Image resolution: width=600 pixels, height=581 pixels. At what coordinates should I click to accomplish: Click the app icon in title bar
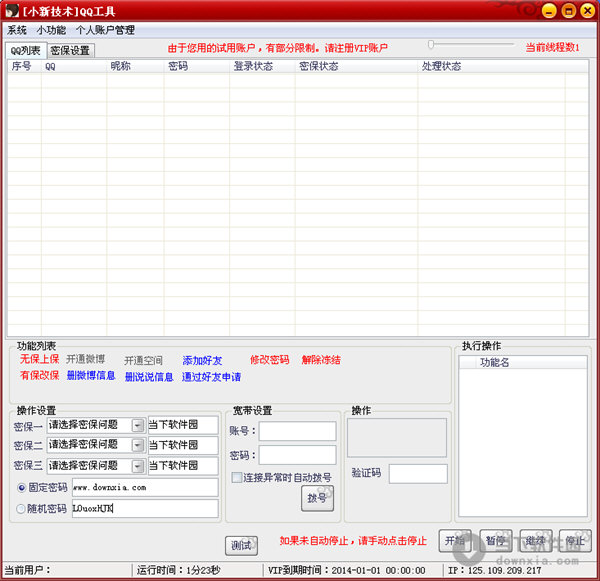pos(11,10)
